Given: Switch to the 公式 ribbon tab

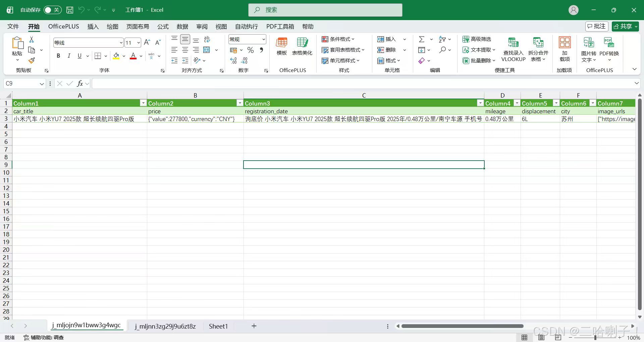Looking at the screenshot, I should [163, 26].
